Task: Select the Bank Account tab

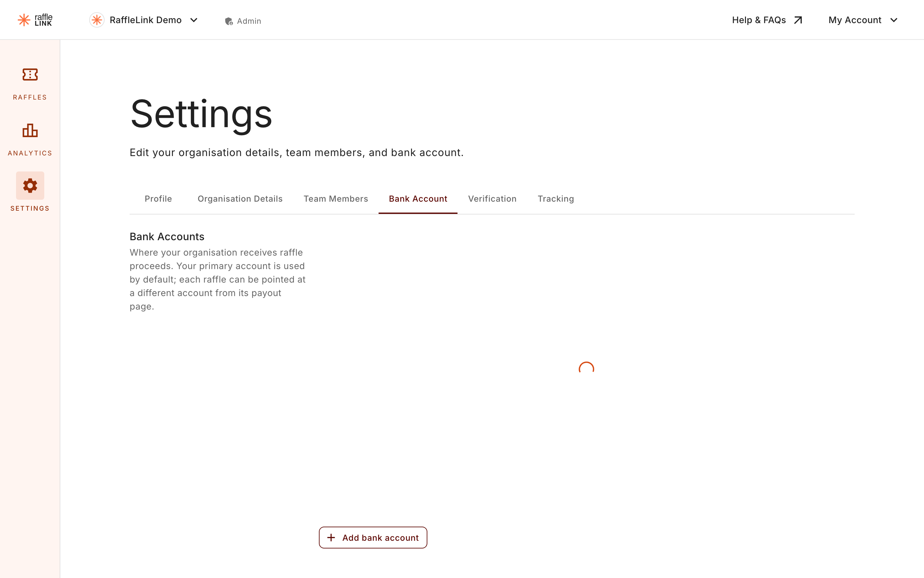Action: [418, 199]
